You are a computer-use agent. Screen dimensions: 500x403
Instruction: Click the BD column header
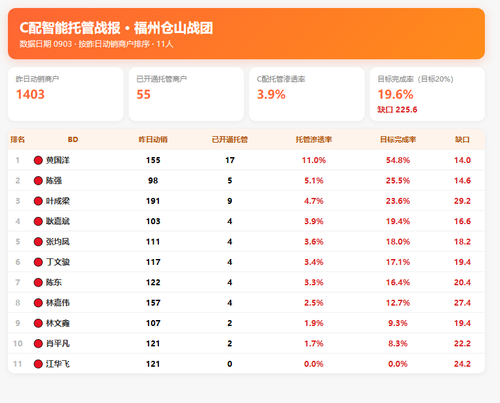point(73,139)
